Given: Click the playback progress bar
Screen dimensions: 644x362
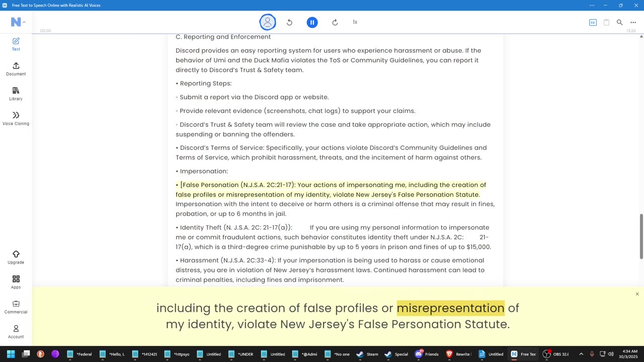Looking at the screenshot, I should [338, 34].
